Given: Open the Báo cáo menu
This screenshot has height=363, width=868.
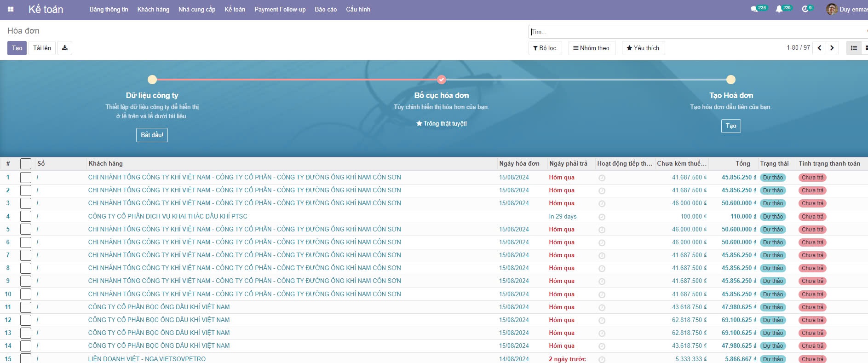Looking at the screenshot, I should [x=326, y=9].
